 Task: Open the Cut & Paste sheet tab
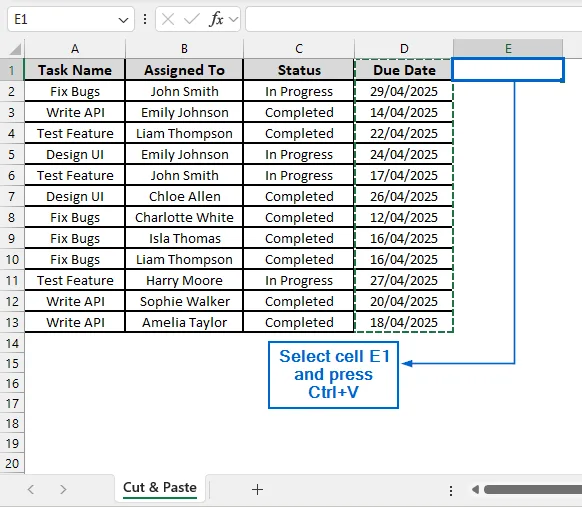point(160,488)
